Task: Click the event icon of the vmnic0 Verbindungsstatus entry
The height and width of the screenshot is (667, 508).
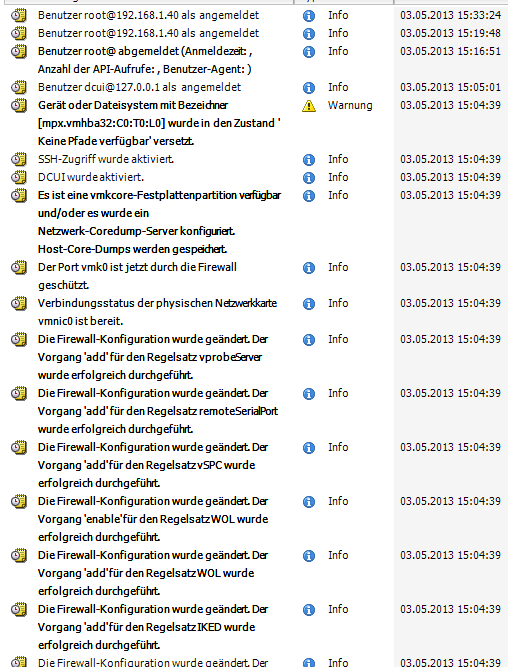Action: point(18,303)
